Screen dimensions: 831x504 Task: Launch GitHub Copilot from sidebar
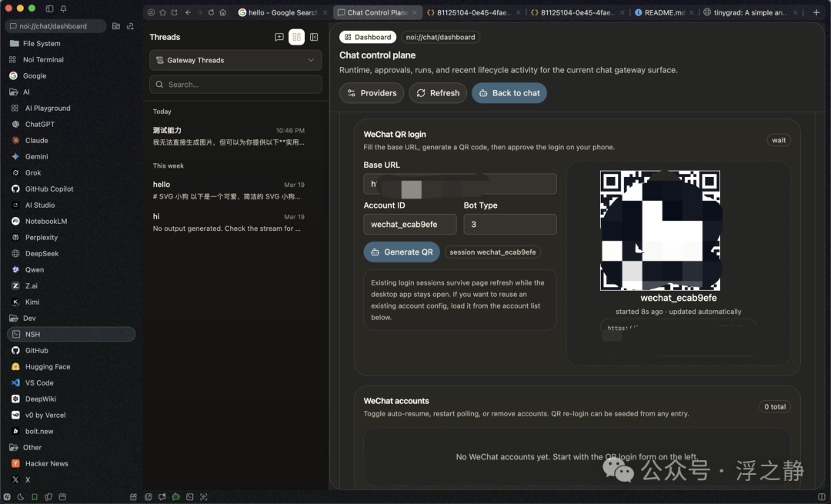tap(49, 189)
